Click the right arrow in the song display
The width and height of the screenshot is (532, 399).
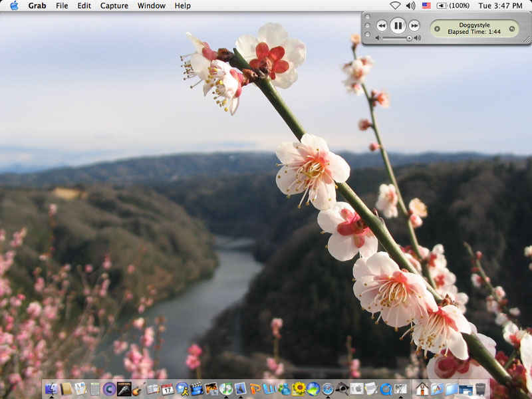point(511,28)
